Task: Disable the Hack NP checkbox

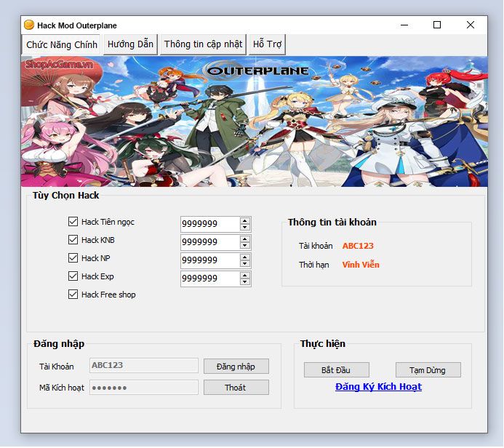Action: pyautogui.click(x=73, y=257)
